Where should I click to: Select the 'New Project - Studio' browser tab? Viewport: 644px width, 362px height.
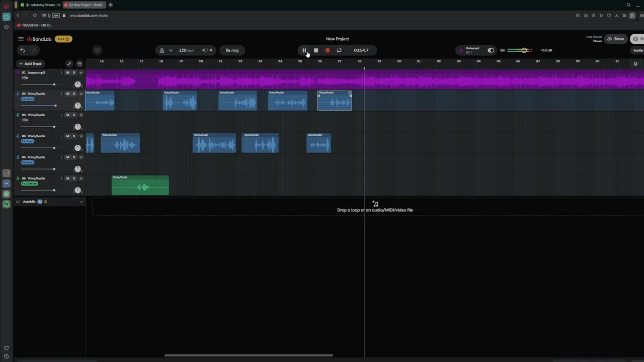[84, 5]
